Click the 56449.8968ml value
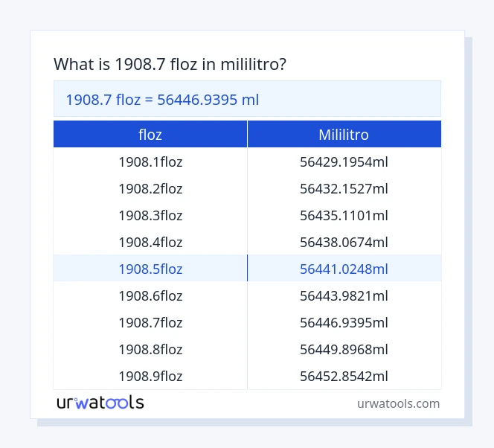The height and width of the screenshot is (448, 494). (x=344, y=349)
